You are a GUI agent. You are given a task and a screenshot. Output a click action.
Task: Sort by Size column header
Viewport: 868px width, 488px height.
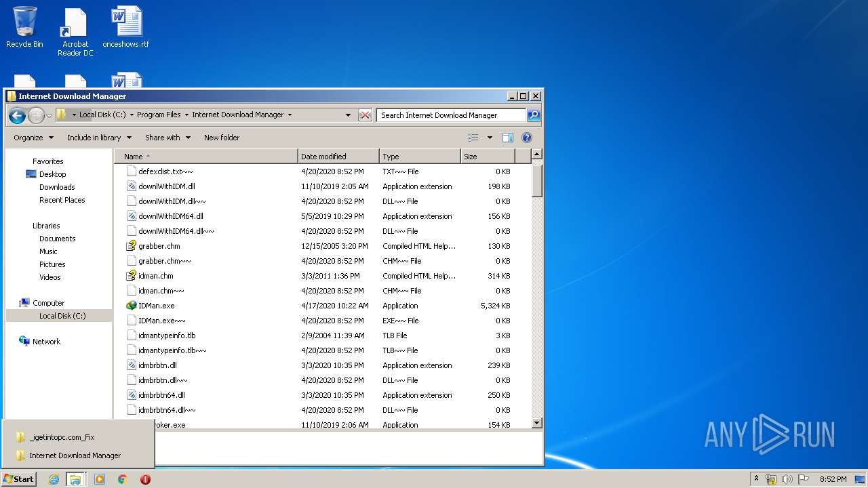[488, 157]
